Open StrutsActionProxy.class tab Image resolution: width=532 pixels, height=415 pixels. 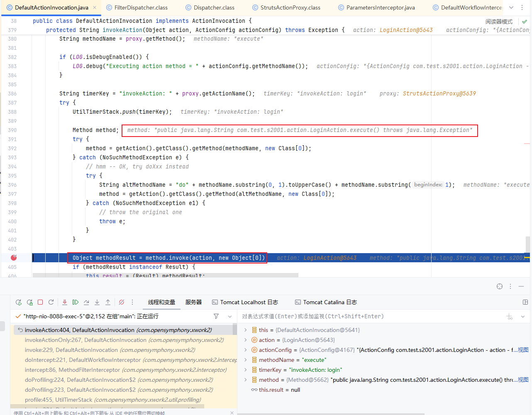pos(286,7)
